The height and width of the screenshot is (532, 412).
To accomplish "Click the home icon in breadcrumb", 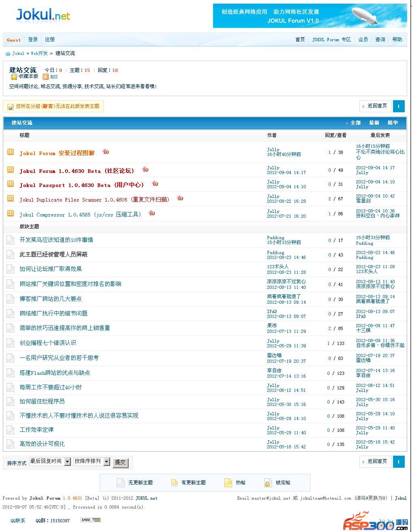I will [8, 53].
